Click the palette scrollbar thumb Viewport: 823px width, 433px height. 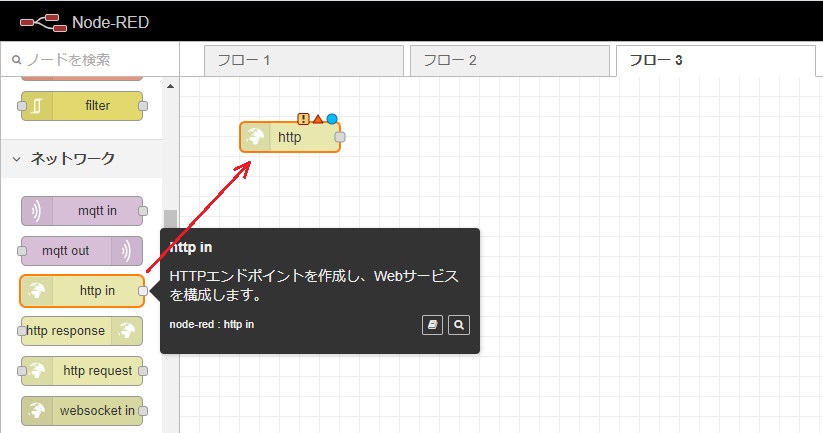(170, 219)
